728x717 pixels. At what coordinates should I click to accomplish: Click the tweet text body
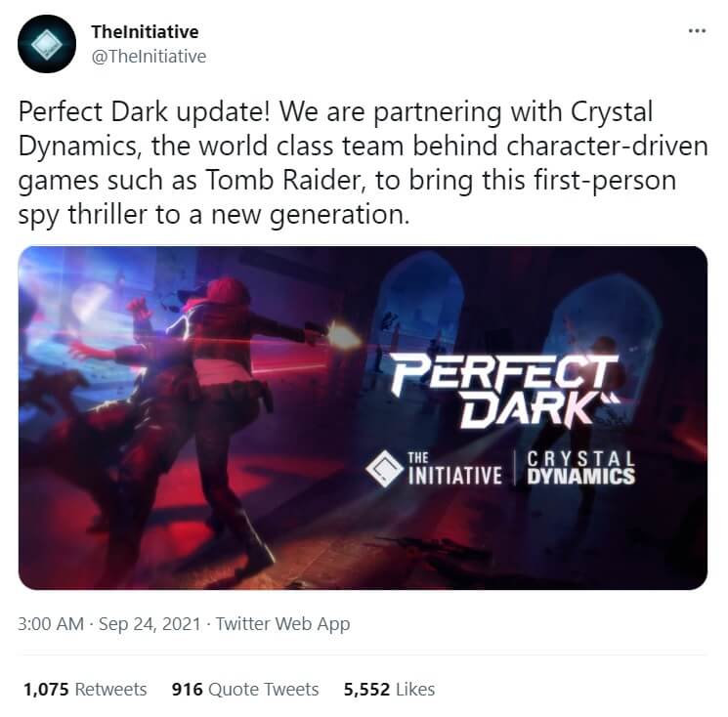(363, 163)
